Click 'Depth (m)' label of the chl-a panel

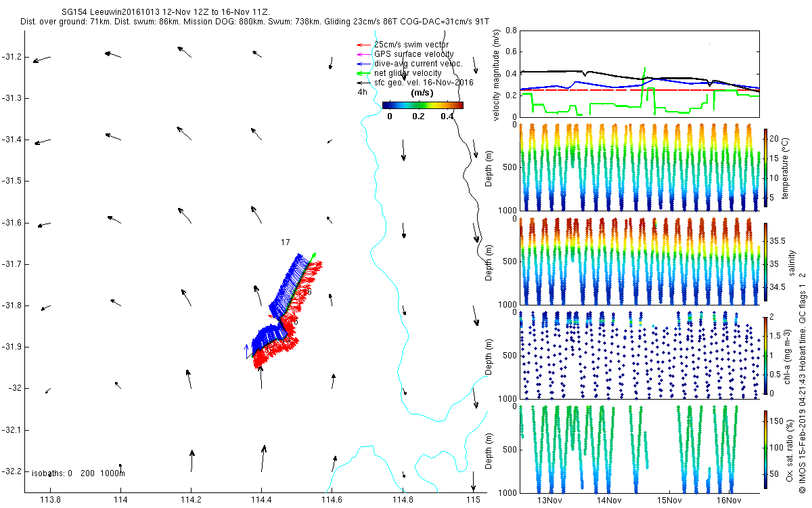(489, 356)
